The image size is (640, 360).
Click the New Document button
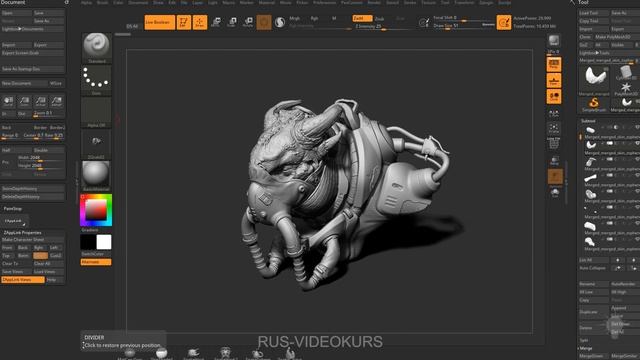pyautogui.click(x=24, y=83)
